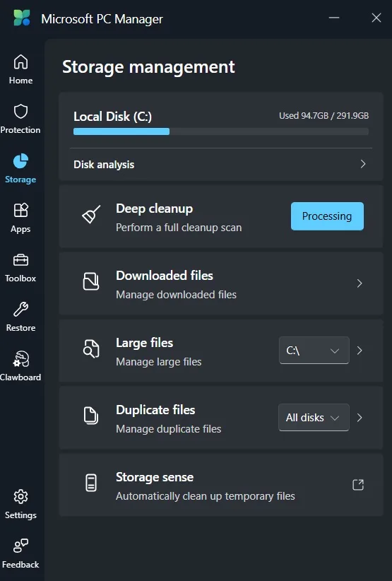Screen dimensions: 392x581
Task: Open the Settings gear icon
Action: point(20,496)
